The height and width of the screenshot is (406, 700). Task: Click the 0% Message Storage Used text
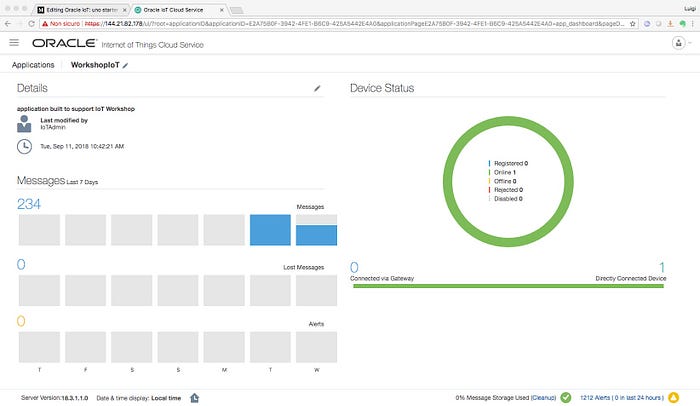click(x=492, y=398)
